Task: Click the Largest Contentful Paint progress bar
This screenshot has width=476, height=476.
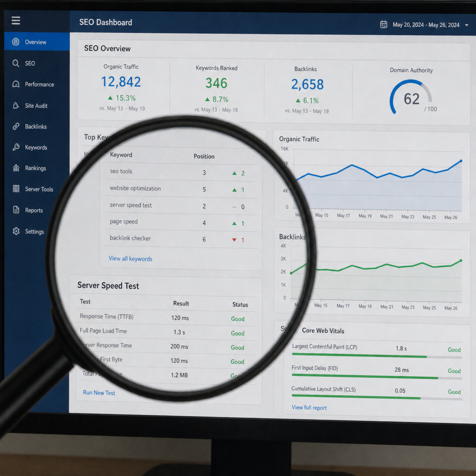Action: point(377,356)
